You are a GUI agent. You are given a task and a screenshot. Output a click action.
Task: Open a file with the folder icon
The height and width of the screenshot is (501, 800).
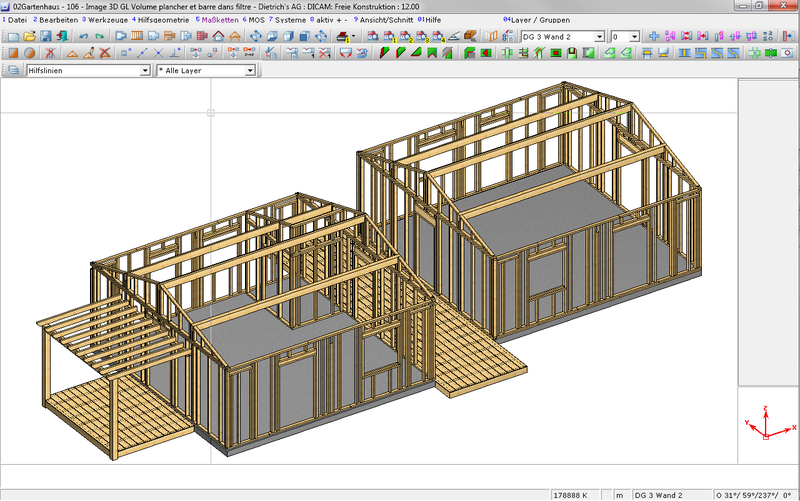click(x=29, y=36)
